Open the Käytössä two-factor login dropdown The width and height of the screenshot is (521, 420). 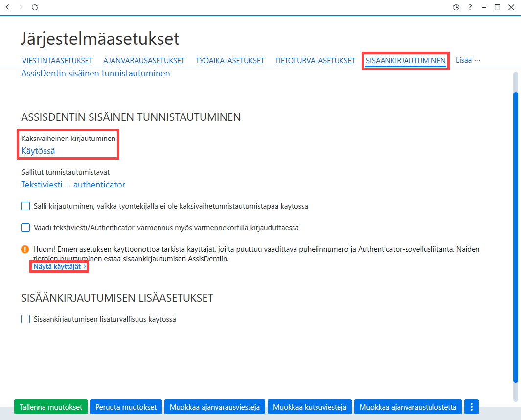(x=38, y=151)
